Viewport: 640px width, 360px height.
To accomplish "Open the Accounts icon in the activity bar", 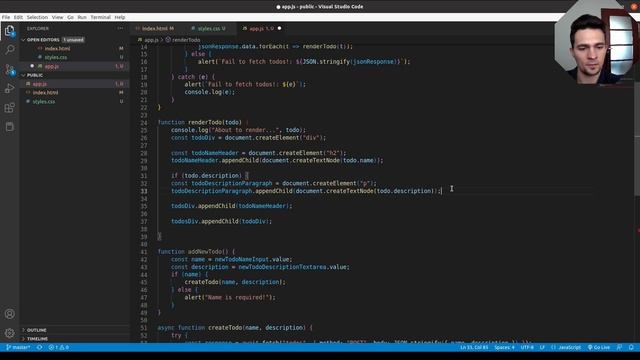I will click(9, 314).
